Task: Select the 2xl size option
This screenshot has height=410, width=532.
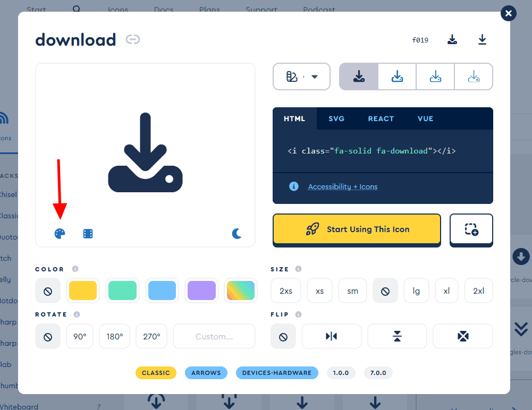Action: 478,291
